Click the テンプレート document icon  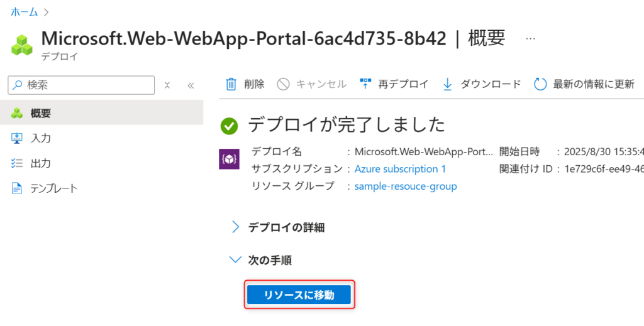[x=17, y=188]
